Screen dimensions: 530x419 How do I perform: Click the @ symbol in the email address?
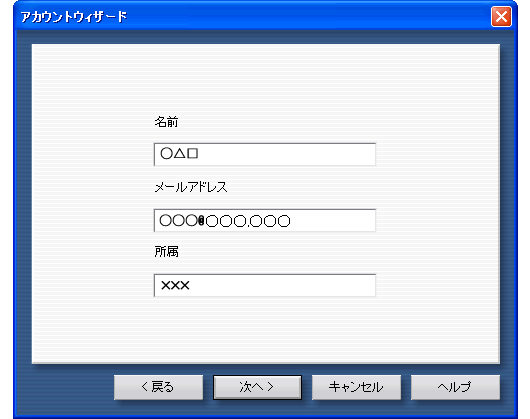point(201,221)
